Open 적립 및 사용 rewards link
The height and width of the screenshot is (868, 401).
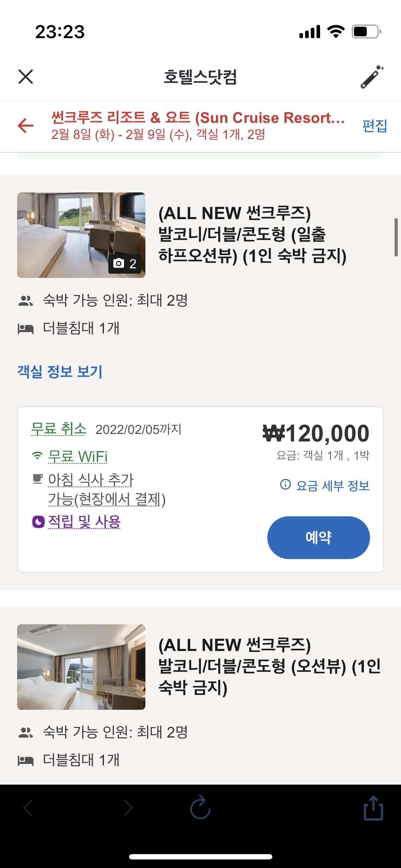[x=84, y=522]
